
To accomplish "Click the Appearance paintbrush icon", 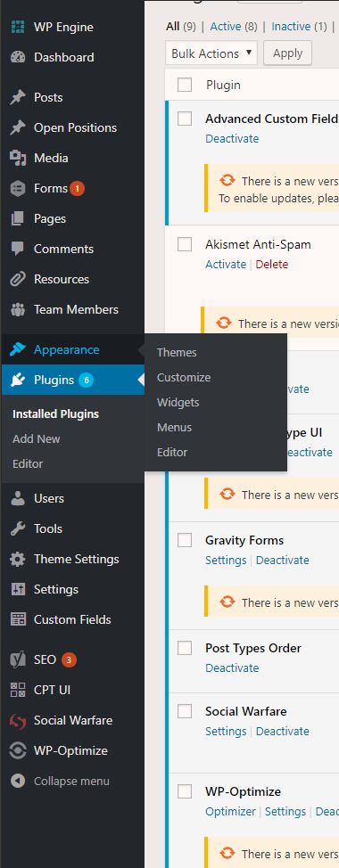I will 18,350.
